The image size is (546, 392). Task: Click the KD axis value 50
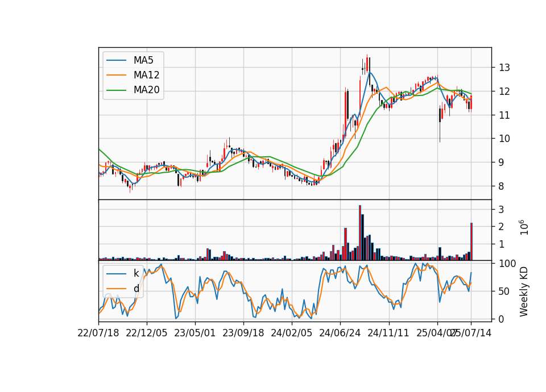504,291
